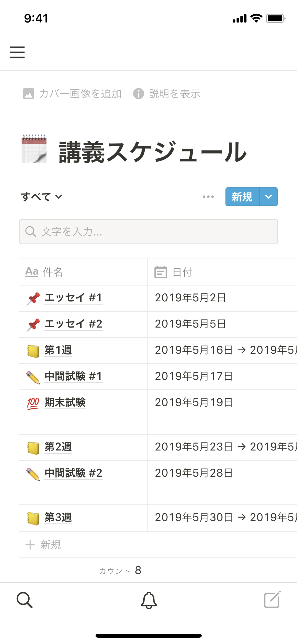Open the 第1週 entry

click(58, 350)
